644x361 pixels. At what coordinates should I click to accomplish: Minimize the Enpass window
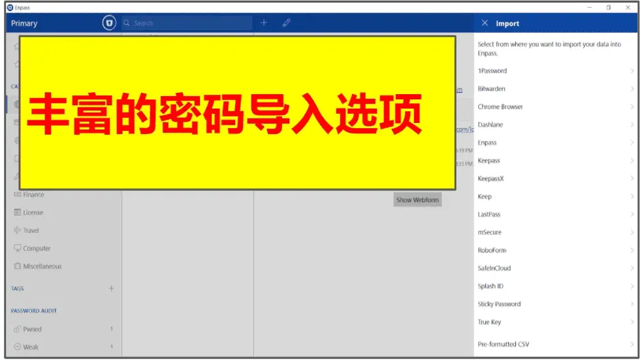pos(590,7)
